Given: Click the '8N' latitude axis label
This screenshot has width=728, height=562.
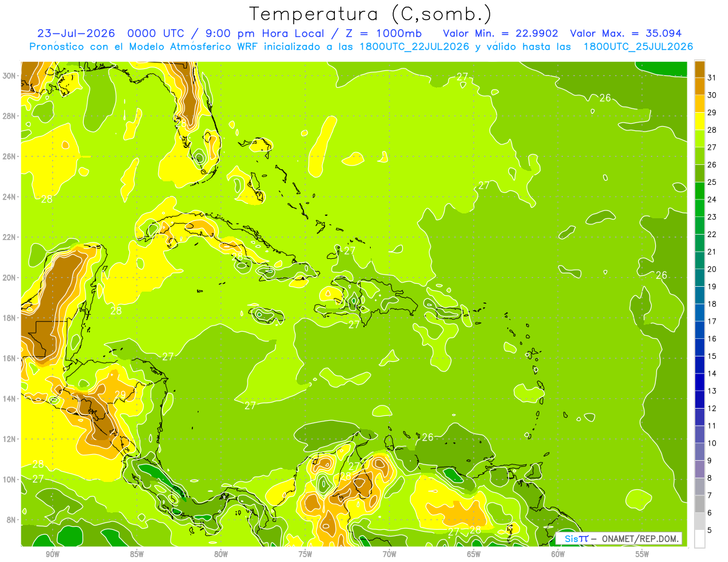Looking at the screenshot, I should [12, 520].
